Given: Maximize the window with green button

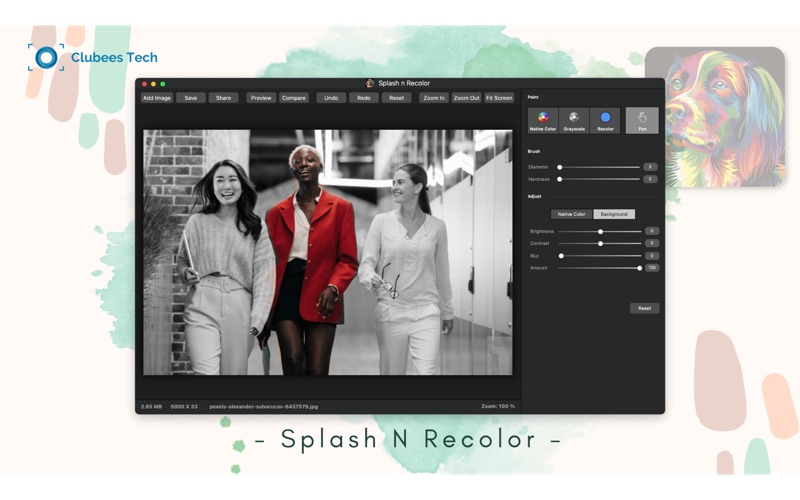Looking at the screenshot, I should tap(163, 84).
